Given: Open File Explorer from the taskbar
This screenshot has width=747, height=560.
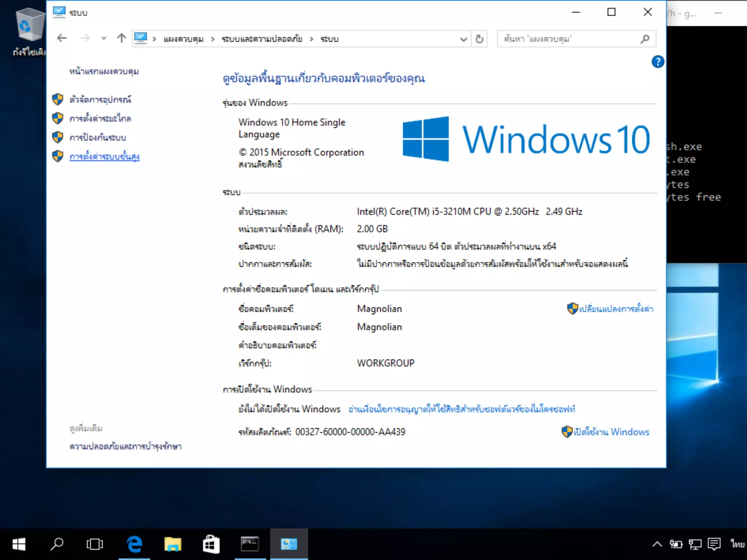Looking at the screenshot, I should 172,544.
